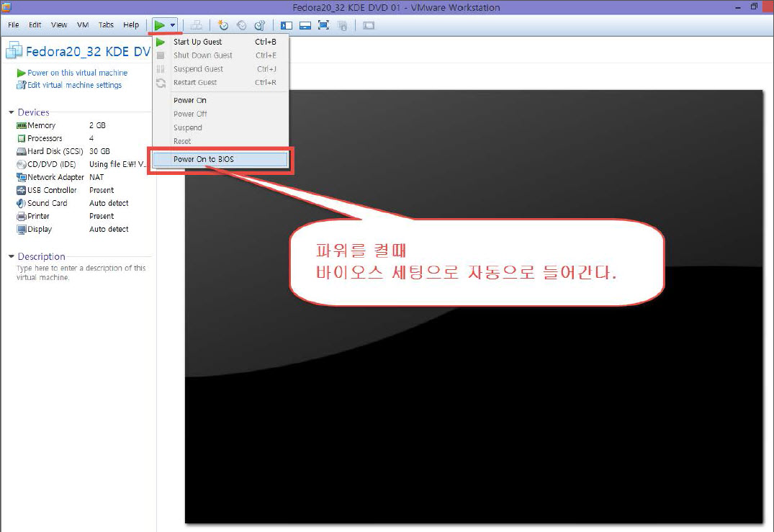Click the console view icon at toolbar end
The image size is (774, 532).
coord(369,25)
